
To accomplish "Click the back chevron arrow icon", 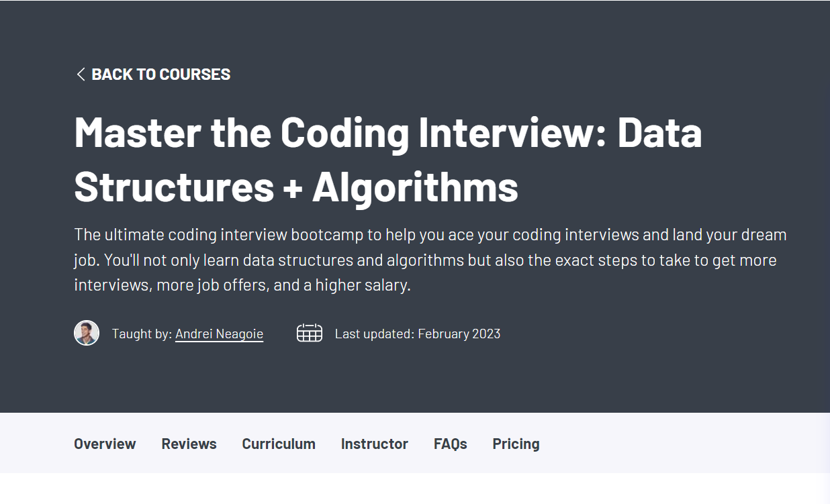I will (x=81, y=74).
